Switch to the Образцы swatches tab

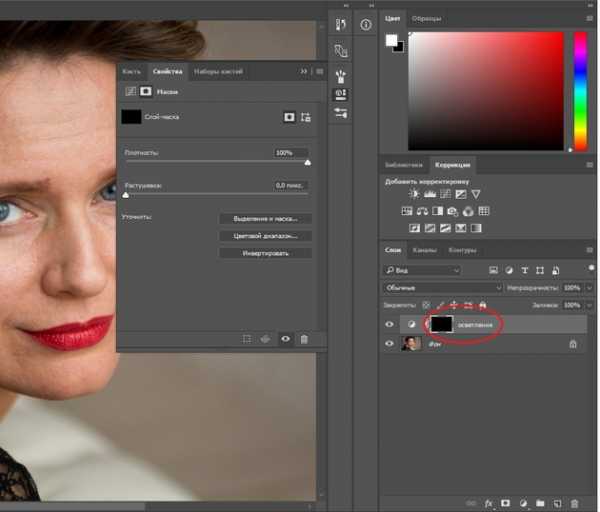click(x=426, y=18)
